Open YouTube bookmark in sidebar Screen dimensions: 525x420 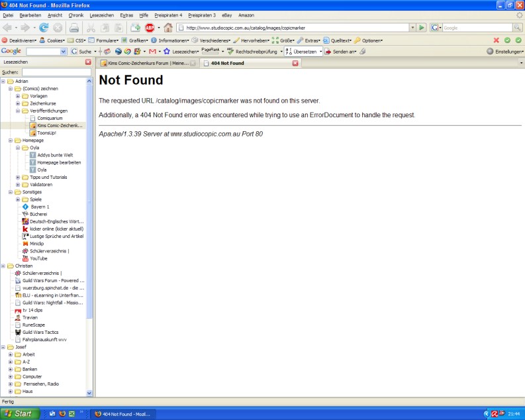tap(38, 258)
